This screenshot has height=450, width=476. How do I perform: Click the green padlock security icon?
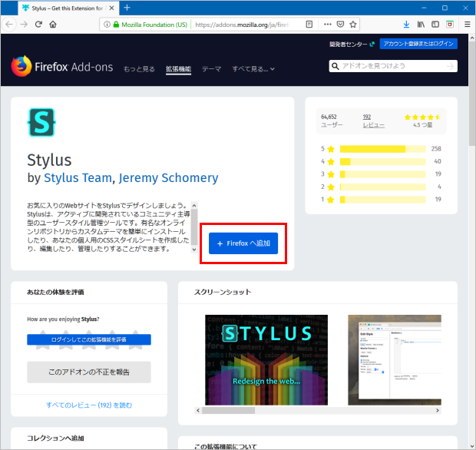116,25
